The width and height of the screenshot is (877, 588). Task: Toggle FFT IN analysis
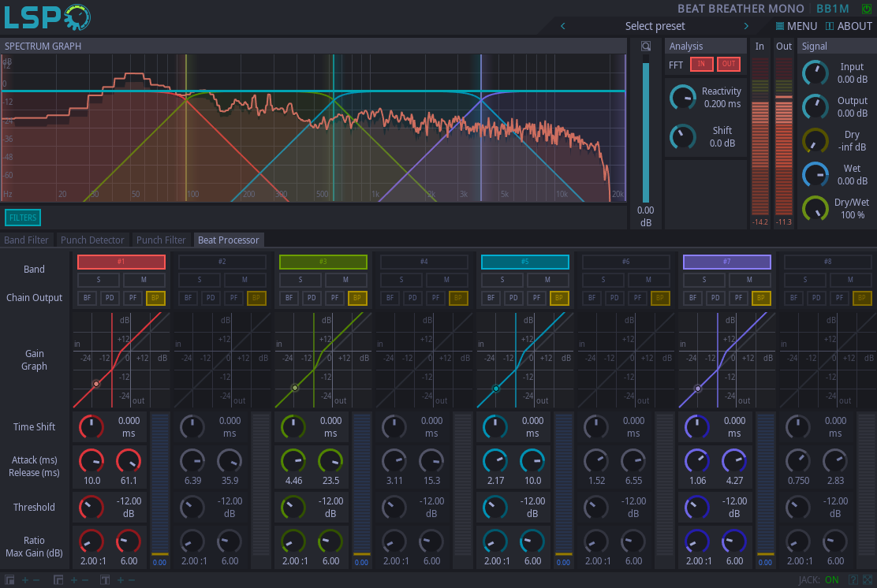click(701, 65)
